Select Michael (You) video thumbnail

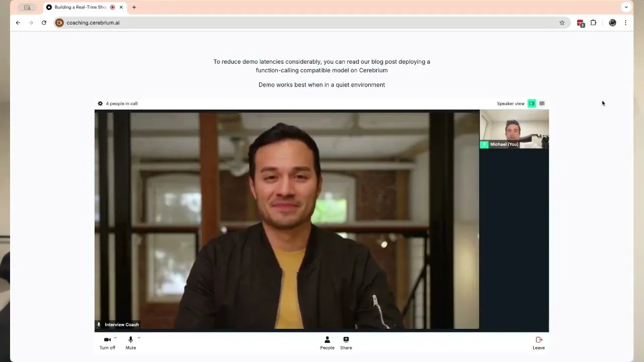pyautogui.click(x=514, y=130)
